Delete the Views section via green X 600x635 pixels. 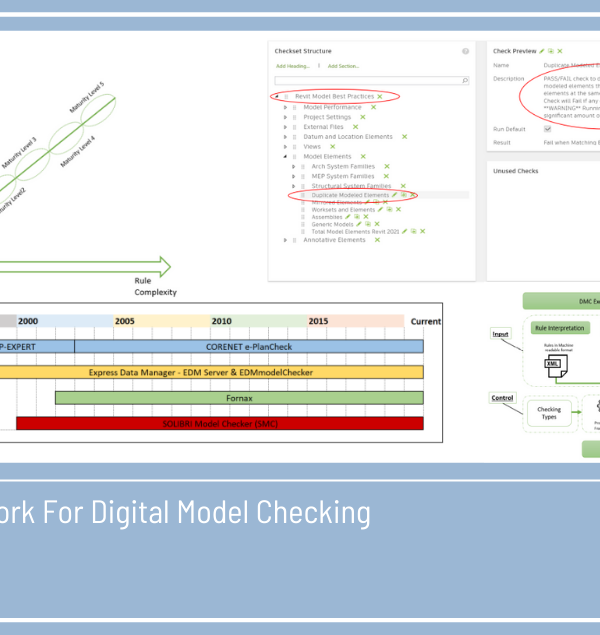[x=331, y=147]
